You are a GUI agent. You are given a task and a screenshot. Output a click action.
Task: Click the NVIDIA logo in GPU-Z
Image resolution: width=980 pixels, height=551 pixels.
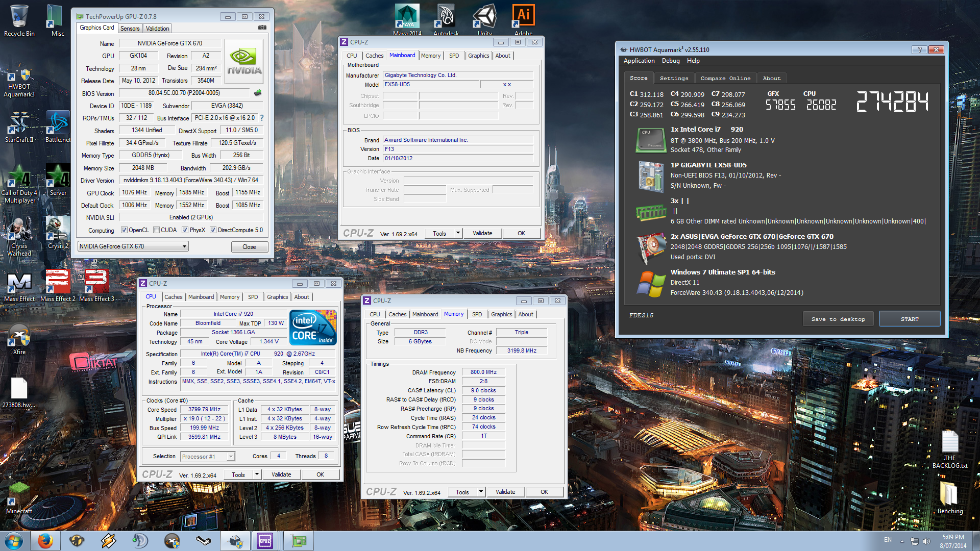click(x=244, y=62)
